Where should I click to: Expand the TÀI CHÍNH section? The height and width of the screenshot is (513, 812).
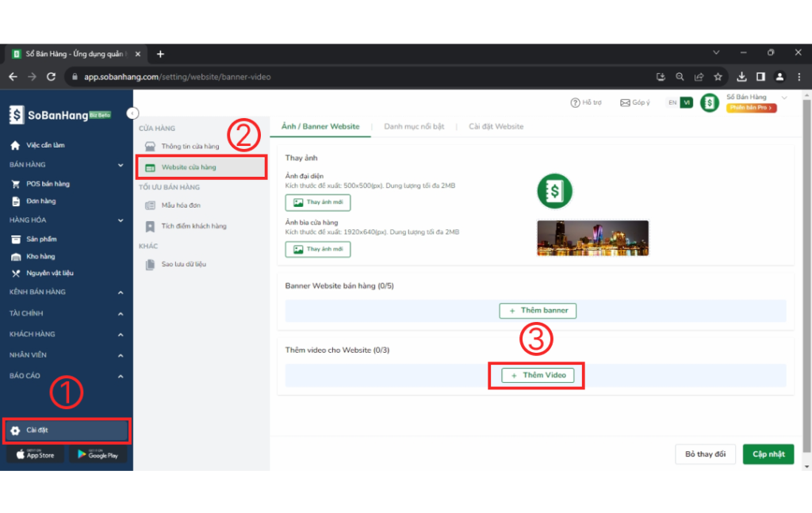(x=121, y=314)
